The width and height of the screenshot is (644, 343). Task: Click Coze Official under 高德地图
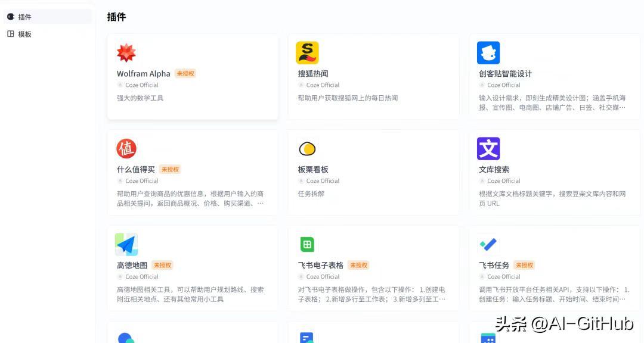(x=142, y=277)
